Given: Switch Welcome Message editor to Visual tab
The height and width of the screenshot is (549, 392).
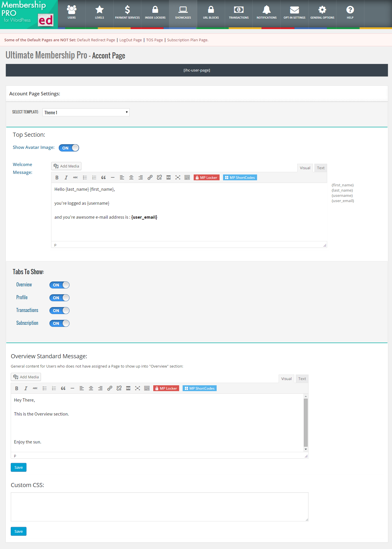Looking at the screenshot, I should [305, 168].
